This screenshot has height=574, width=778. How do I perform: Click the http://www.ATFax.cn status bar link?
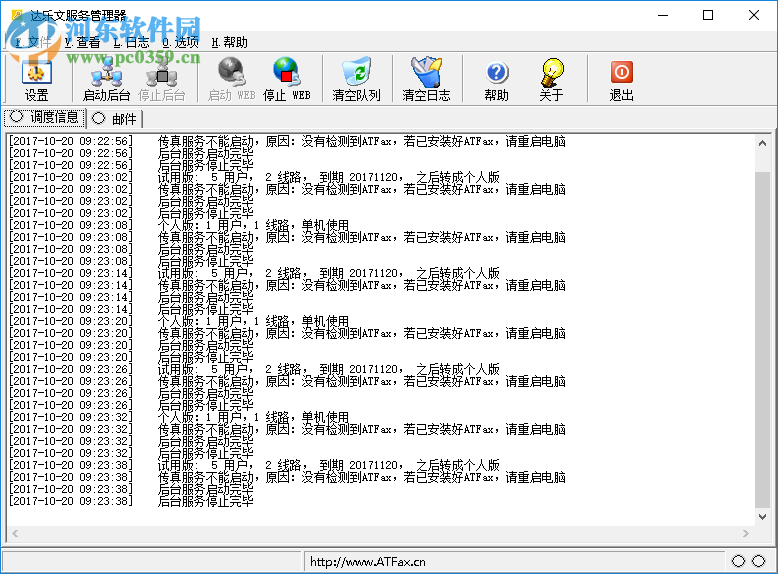[368, 562]
